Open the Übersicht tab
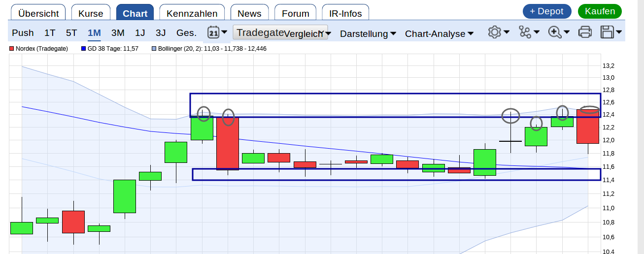This screenshot has height=254, width=644. tap(38, 13)
